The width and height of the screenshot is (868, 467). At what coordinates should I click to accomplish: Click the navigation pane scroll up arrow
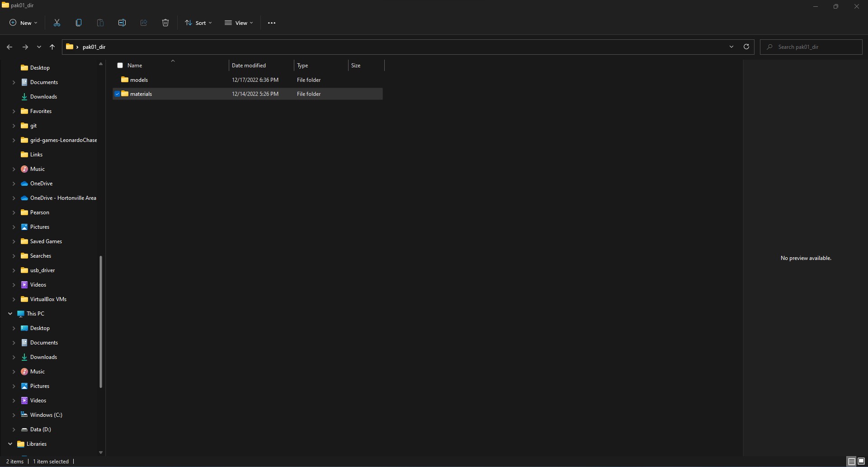click(100, 64)
